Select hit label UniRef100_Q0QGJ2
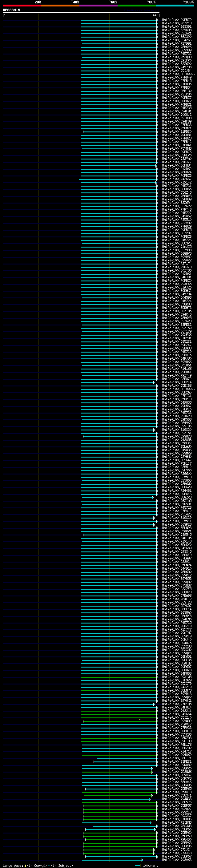The image size is (197, 868). 177,115
